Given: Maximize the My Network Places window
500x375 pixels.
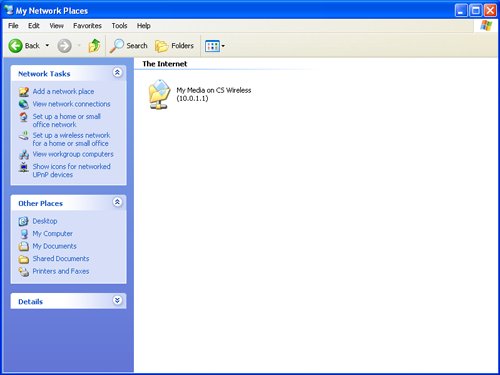Looking at the screenshot, I should 476,11.
